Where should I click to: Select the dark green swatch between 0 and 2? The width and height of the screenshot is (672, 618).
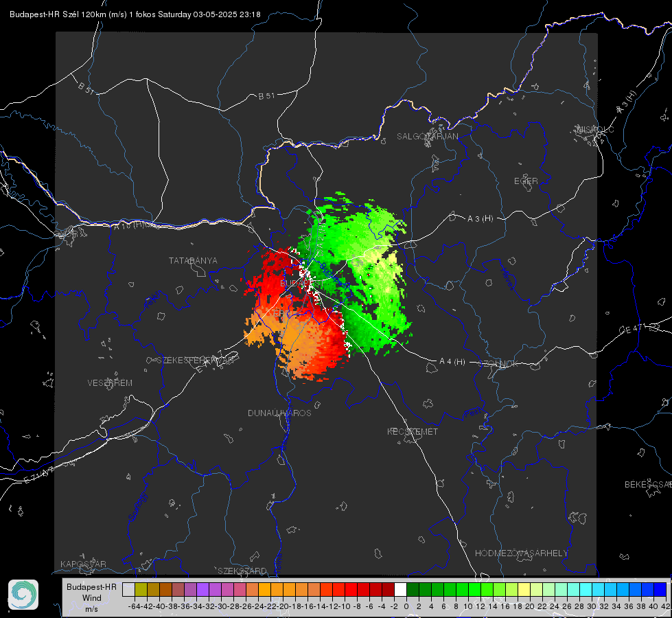(413, 589)
